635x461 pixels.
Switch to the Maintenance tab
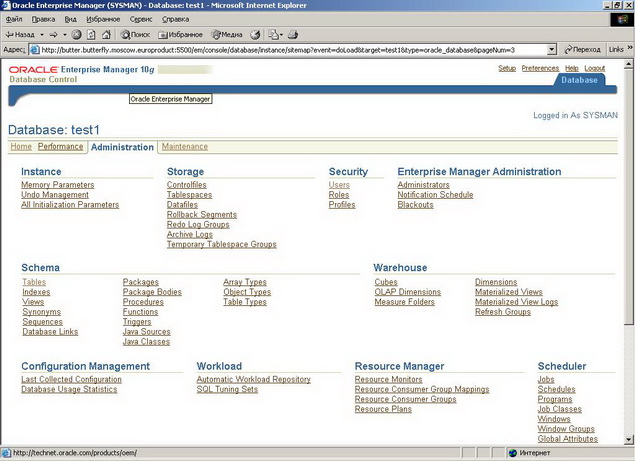coord(185,147)
